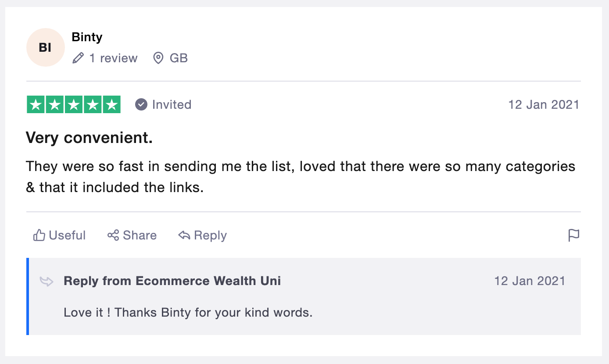609x364 pixels.
Task: Click the Invited checkmark badge icon
Action: click(x=141, y=104)
